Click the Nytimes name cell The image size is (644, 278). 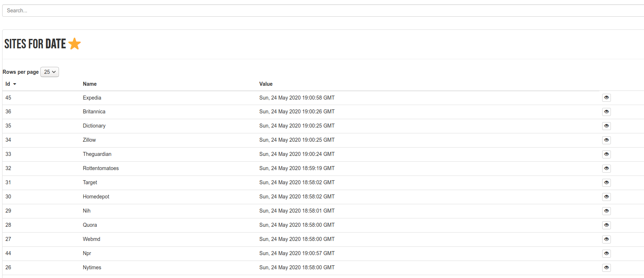click(92, 267)
